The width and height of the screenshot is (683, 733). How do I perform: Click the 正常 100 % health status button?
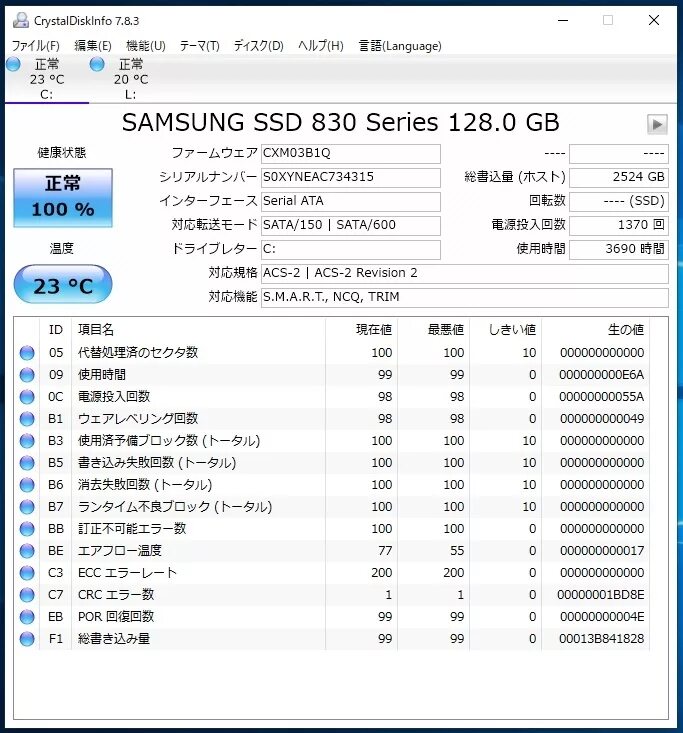coord(63,198)
